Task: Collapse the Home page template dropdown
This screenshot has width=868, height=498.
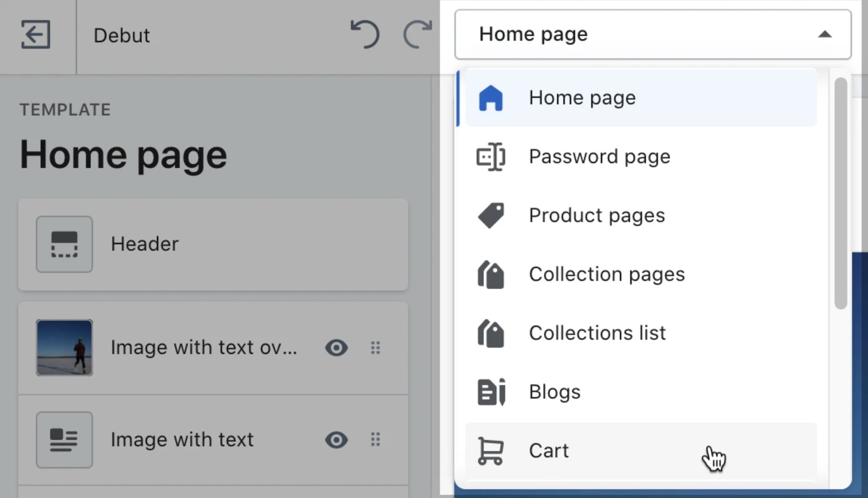Action: pos(652,34)
